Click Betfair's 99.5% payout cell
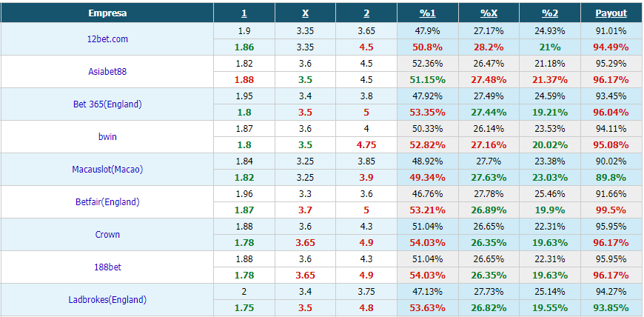This screenshot has height=317, width=644. [x=611, y=210]
